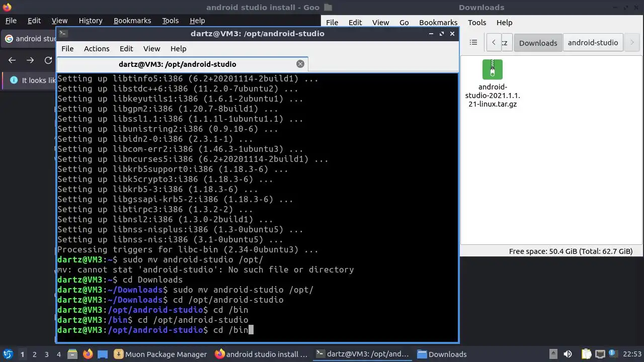Open Firefox Tools menu
This screenshot has height=362, width=644.
[170, 21]
